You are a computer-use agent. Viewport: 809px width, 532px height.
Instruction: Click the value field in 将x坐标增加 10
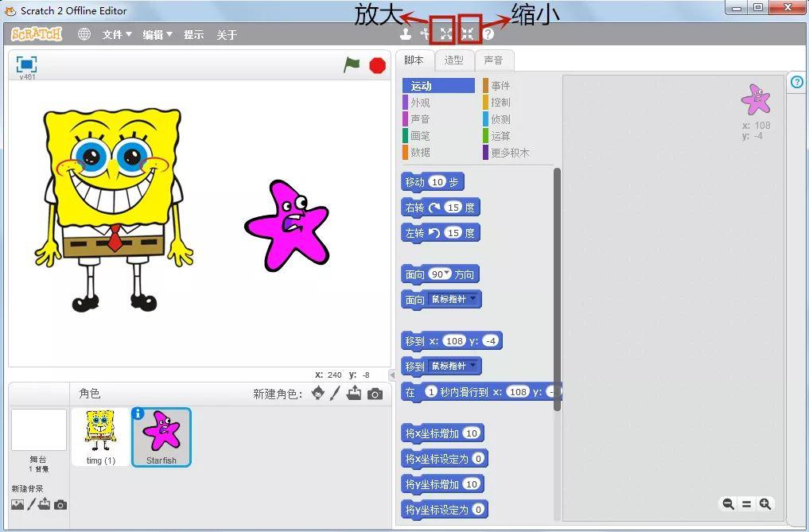pyautogui.click(x=472, y=433)
